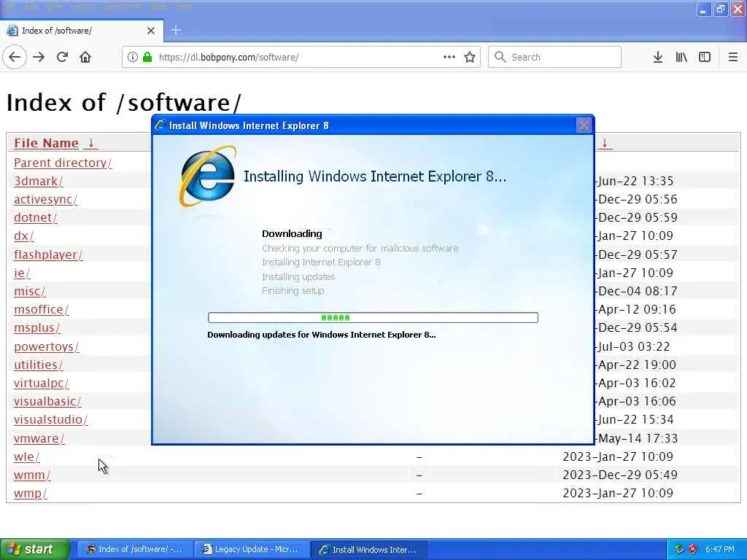Switch to Install Windows Internet Explorer taskbar button
Viewport: 747px width, 560px height.
pyautogui.click(x=369, y=549)
